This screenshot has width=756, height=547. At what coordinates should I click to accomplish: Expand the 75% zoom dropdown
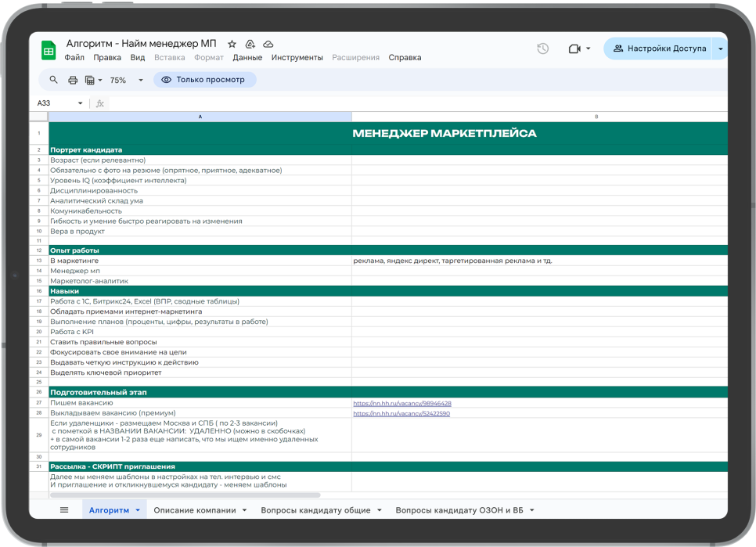pyautogui.click(x=141, y=80)
